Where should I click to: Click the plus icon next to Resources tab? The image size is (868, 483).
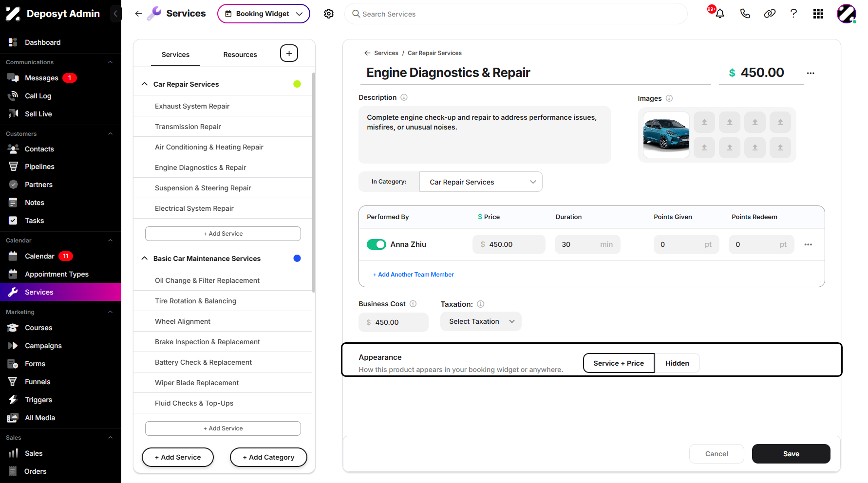(289, 53)
